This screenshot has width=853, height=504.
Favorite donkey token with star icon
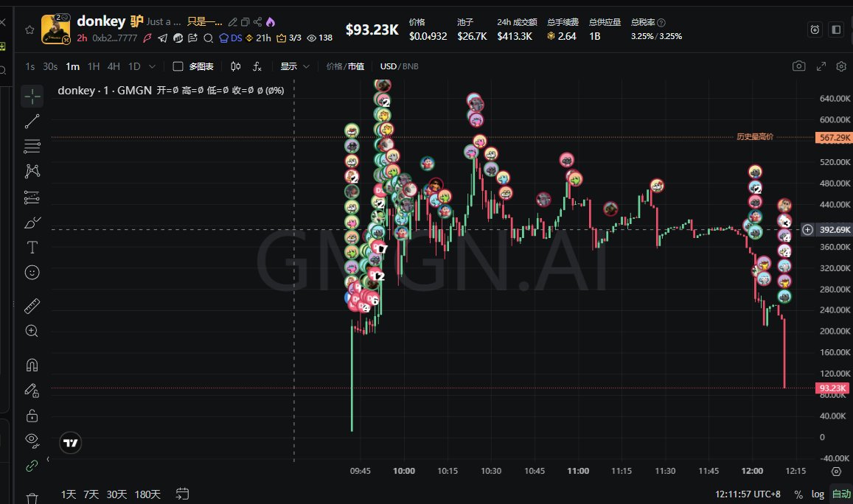pyautogui.click(x=30, y=30)
